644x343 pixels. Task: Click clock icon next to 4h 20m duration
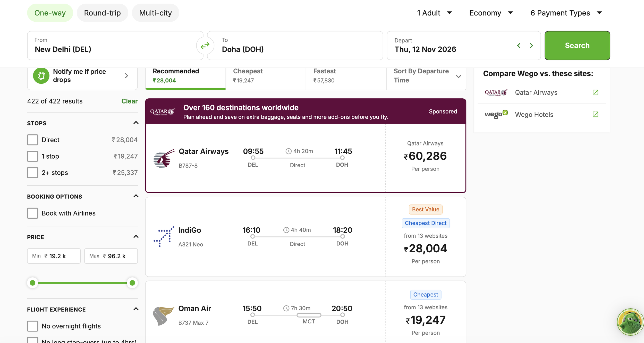(x=289, y=151)
